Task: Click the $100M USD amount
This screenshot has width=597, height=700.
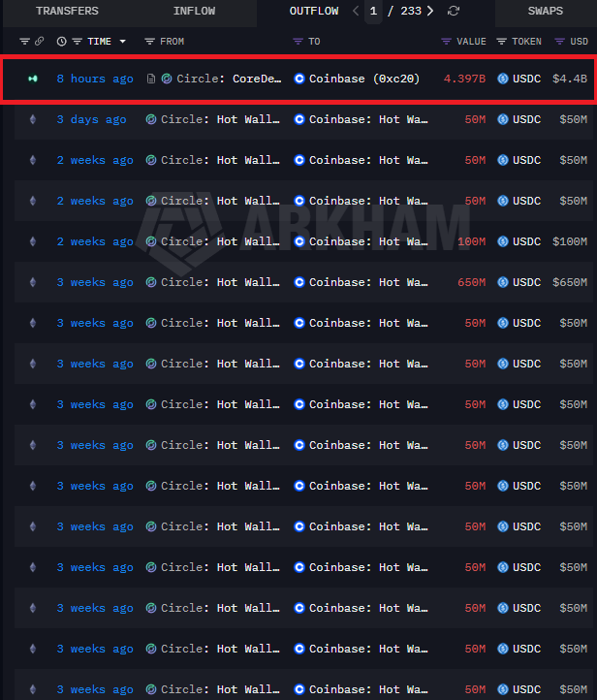Action: click(570, 241)
